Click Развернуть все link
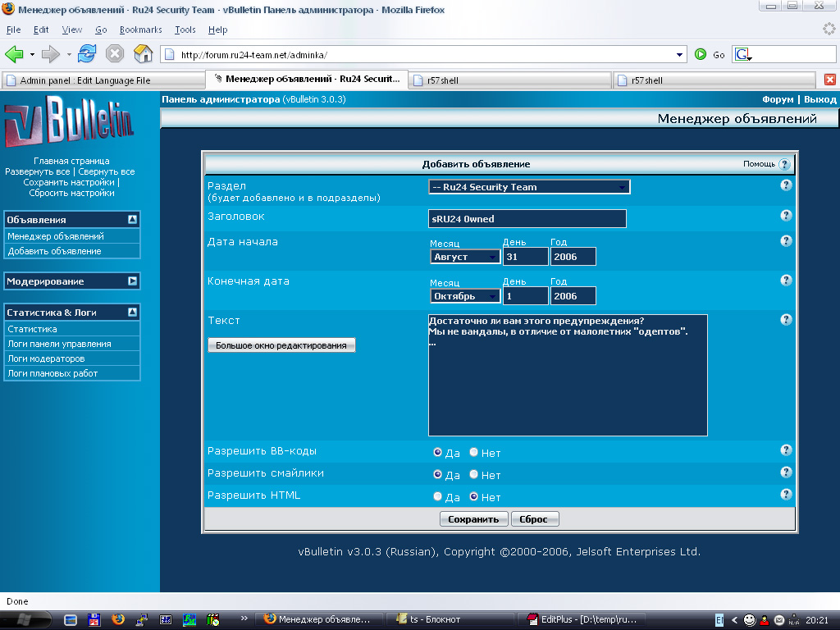 pos(38,171)
